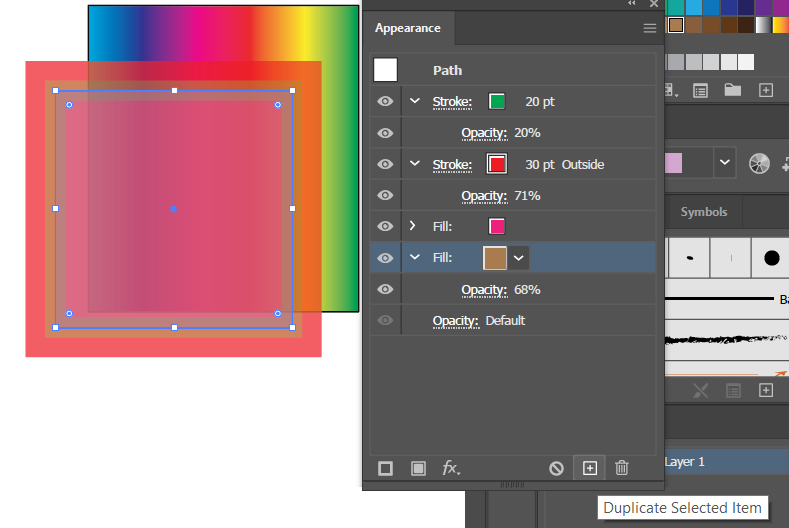Viewport: 789px width, 528px height.
Task: Select the lightest gray swatch
Action: [x=746, y=62]
